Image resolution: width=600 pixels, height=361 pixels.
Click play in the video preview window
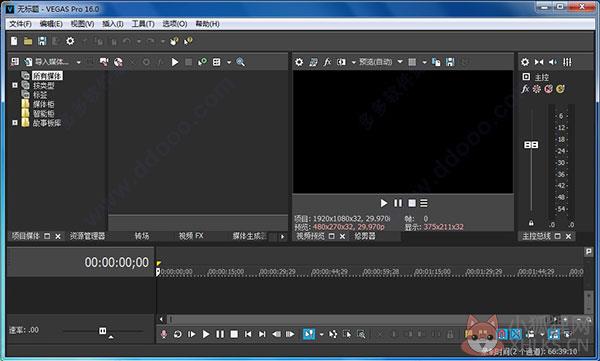(384, 203)
